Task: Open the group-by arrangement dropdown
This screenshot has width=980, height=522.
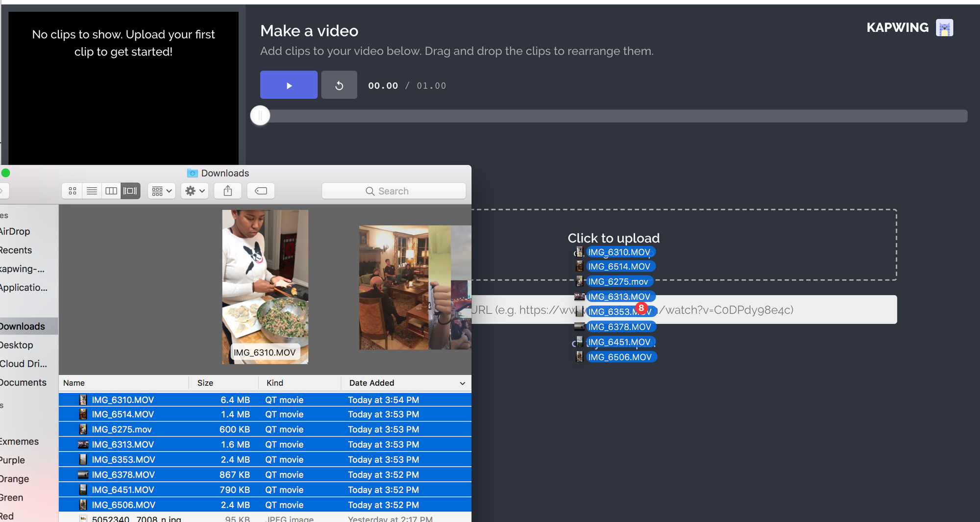Action: (x=162, y=191)
